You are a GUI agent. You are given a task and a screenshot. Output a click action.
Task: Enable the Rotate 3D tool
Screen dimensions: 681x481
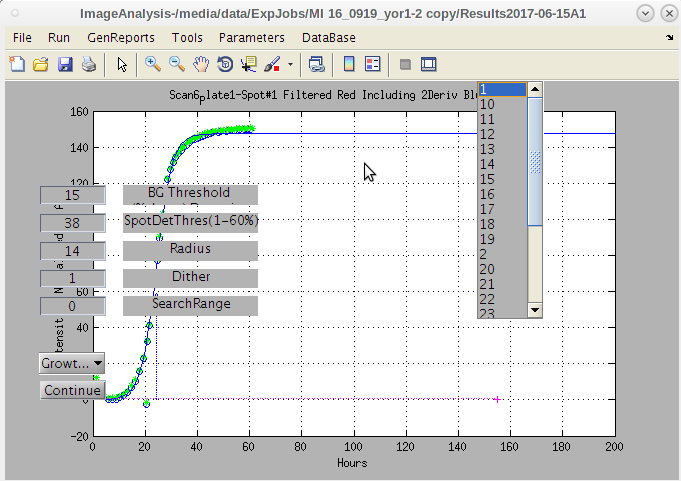coord(225,64)
